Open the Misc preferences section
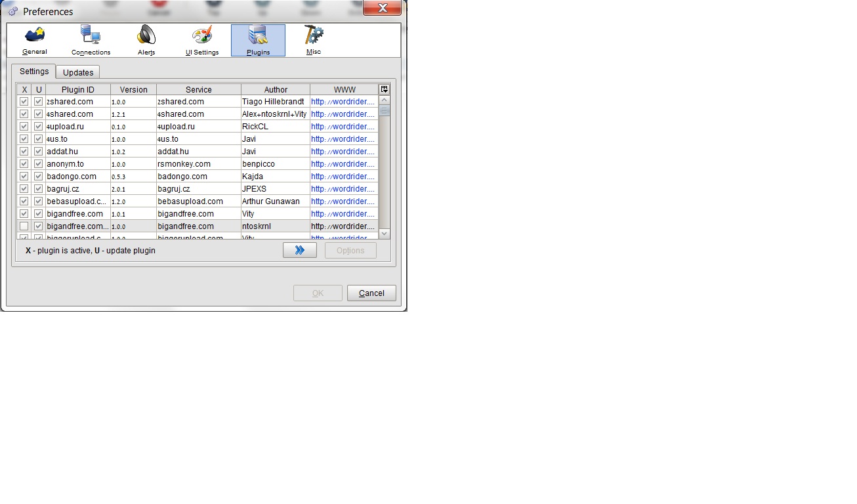Viewport: 857px width, 504px height. 314,40
